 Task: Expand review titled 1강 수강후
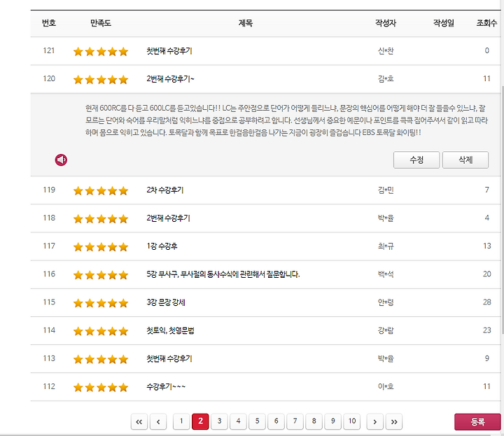162,246
